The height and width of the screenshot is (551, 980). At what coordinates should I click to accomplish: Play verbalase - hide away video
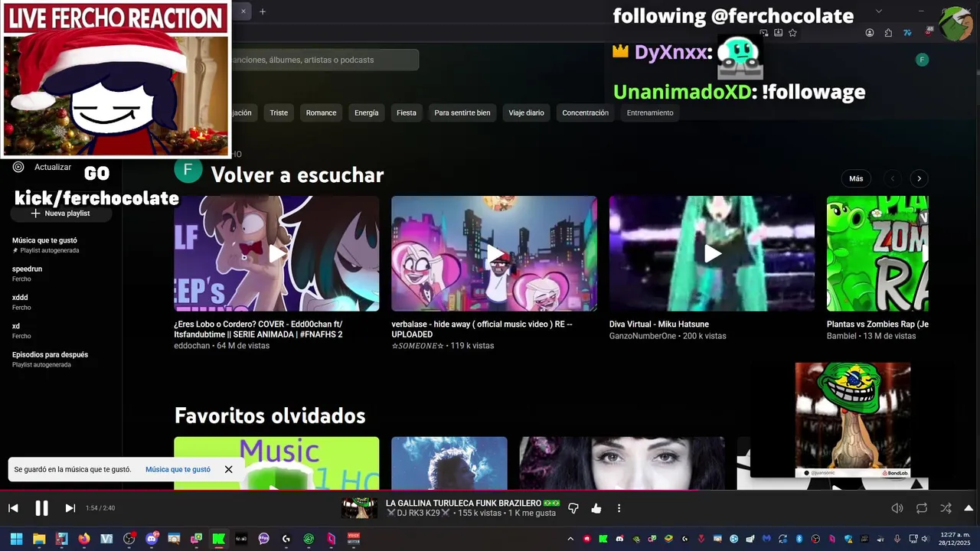(494, 253)
